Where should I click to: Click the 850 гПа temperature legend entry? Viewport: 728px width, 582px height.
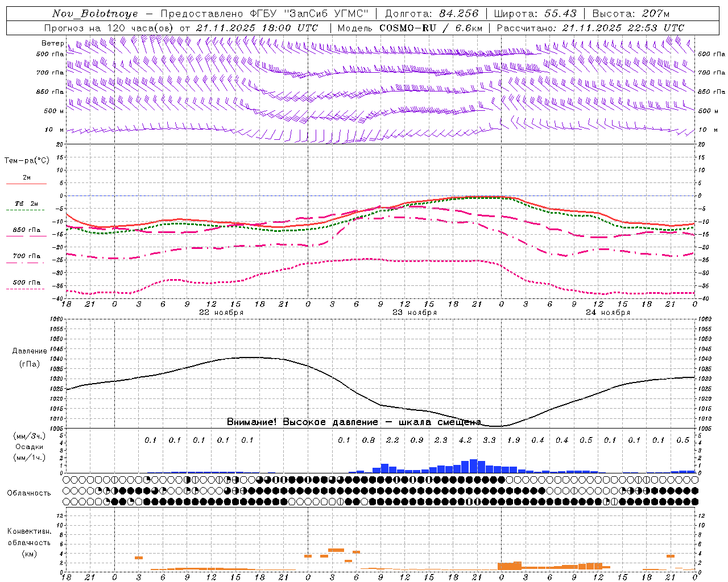click(27, 230)
